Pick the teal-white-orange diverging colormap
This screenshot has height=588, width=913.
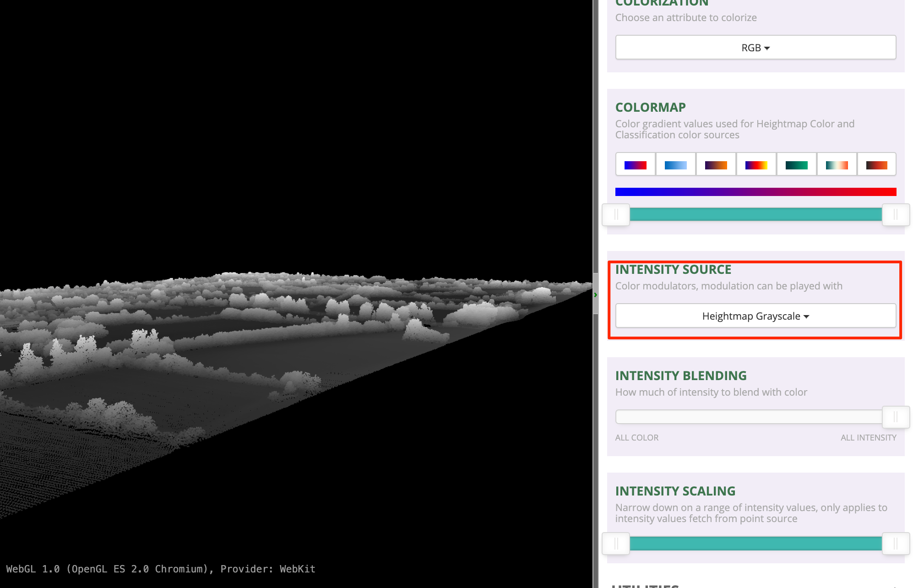(837, 165)
